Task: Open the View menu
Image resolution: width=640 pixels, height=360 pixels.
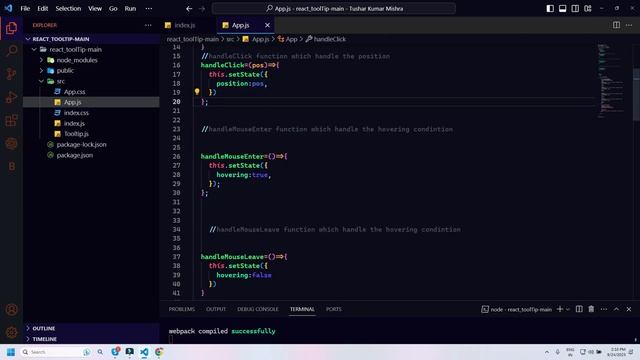Action: coord(95,9)
